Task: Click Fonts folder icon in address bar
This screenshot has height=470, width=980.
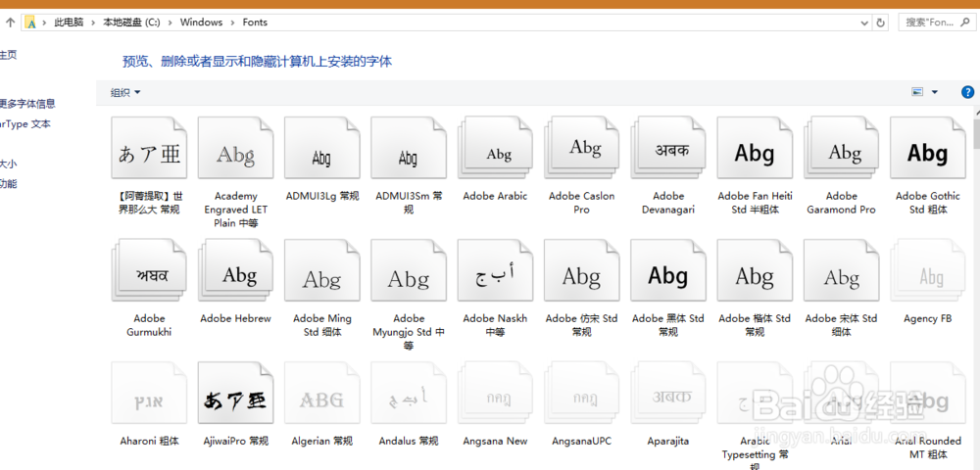Action: 30,23
